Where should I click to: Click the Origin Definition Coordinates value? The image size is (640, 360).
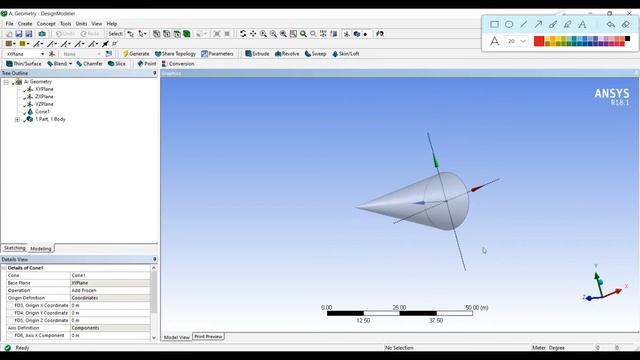click(110, 298)
